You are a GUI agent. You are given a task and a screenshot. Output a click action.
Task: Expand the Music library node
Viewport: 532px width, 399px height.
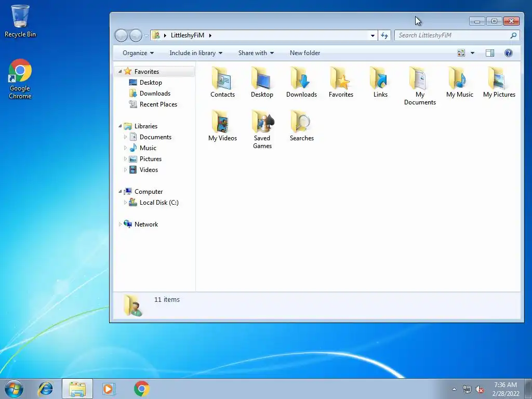(x=125, y=148)
